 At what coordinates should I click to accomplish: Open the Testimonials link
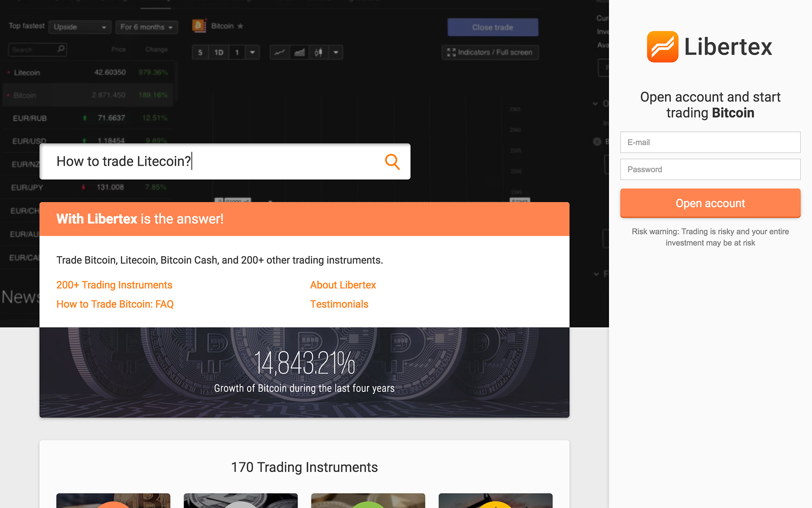click(x=339, y=304)
